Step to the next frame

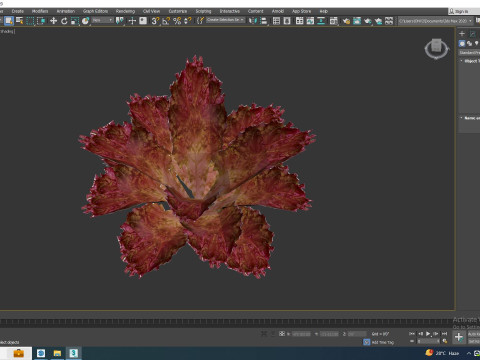[436, 334]
